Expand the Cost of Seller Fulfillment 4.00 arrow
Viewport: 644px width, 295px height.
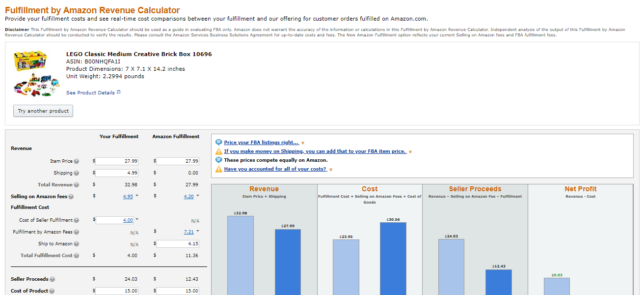[137, 219]
